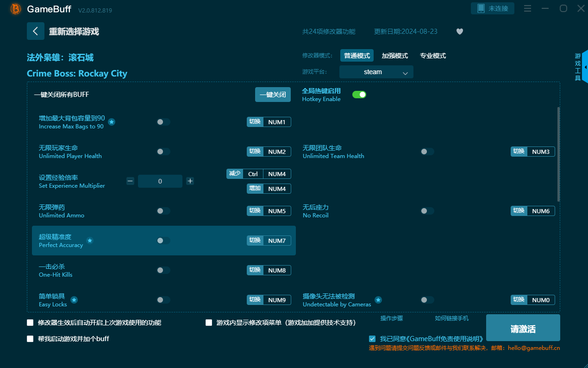Click 共24项修改器功能 text
The image size is (588, 368).
[329, 32]
